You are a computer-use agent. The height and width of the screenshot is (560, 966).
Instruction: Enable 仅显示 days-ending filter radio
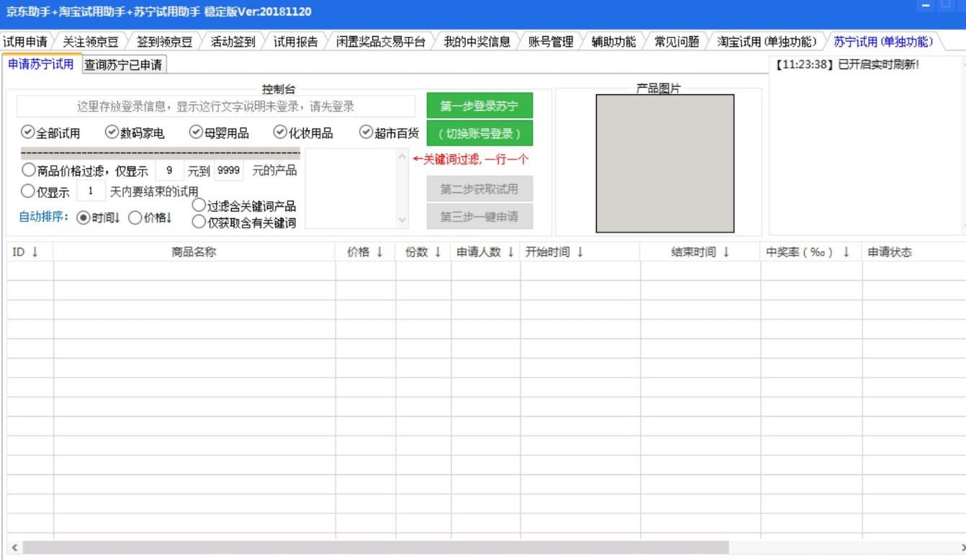[28, 191]
